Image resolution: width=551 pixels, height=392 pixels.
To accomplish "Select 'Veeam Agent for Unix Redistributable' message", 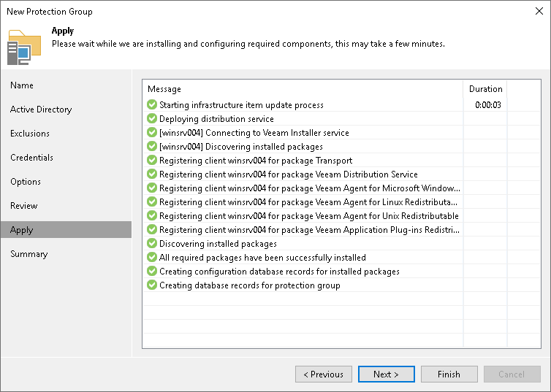I will point(309,216).
